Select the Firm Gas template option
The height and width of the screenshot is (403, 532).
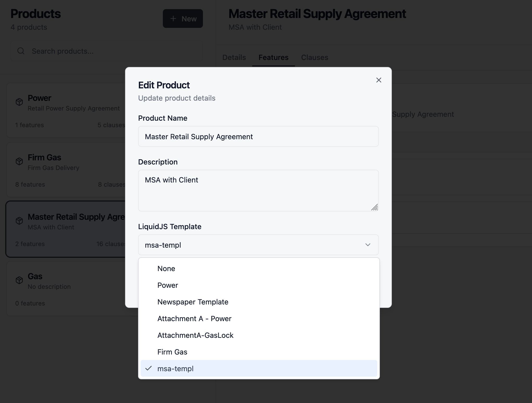pos(172,352)
